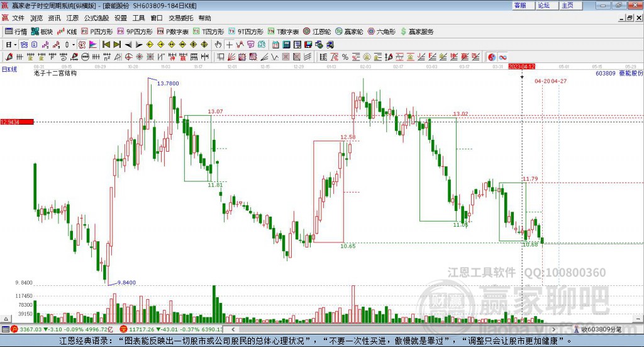
Task: Expand the candlestick style dropdown arrow
Action: click(74, 45)
